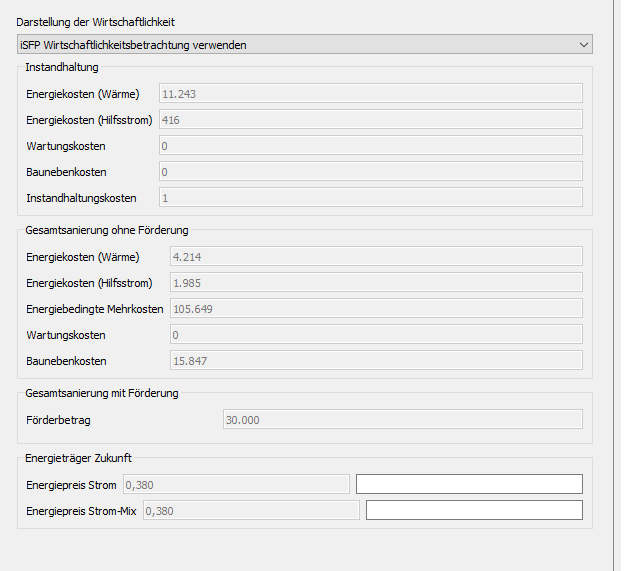
Task: Click the Gesamtsanierung ohne Förderung heading
Action: (106, 230)
